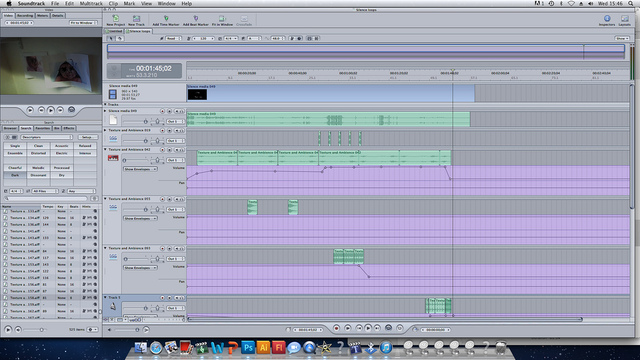
Task: Arm recording on Texture and Ambience 042 track
Action: pos(162,150)
